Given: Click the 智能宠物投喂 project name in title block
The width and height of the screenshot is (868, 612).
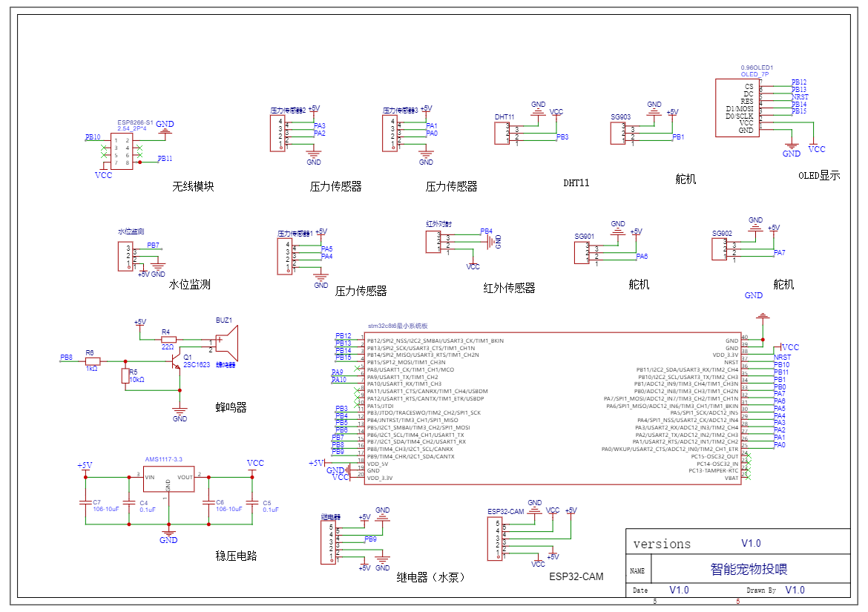Looking at the screenshot, I should coord(749,569).
